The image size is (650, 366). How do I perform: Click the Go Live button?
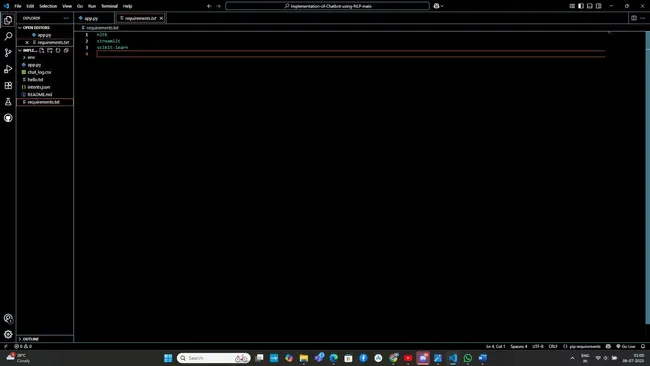click(626, 346)
